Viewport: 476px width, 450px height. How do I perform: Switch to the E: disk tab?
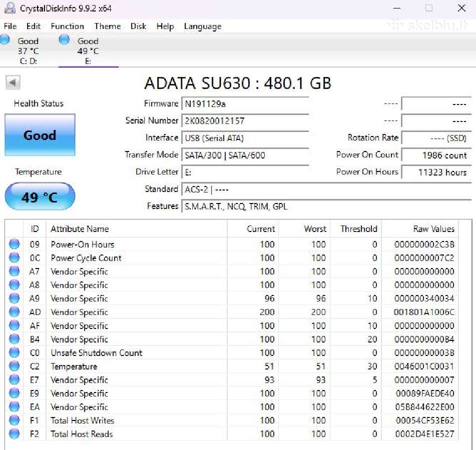[x=88, y=50]
